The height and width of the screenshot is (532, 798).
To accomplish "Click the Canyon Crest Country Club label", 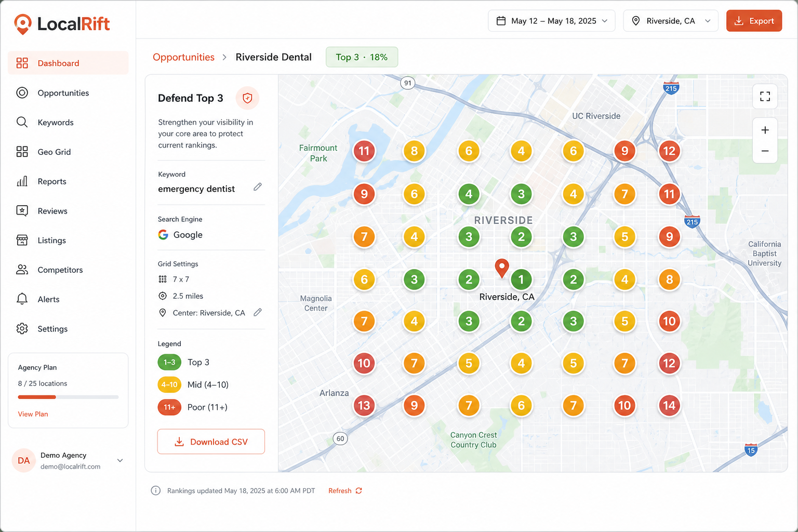I will [x=474, y=440].
